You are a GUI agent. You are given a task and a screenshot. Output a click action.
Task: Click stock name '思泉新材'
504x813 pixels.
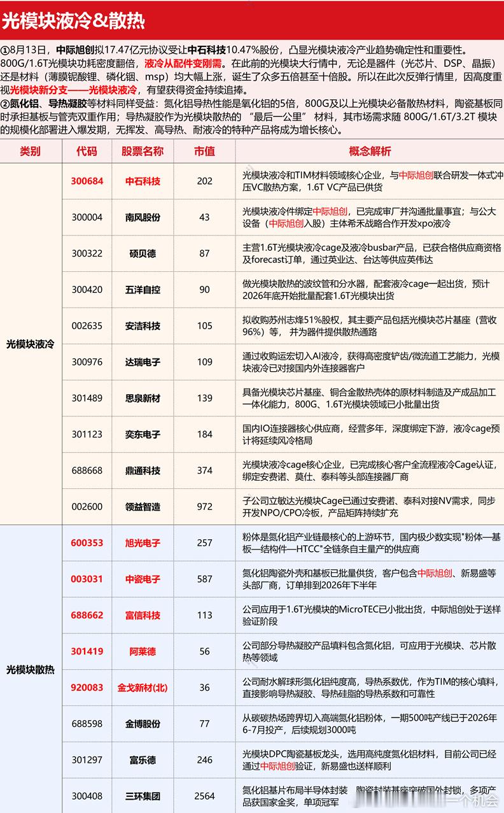143,398
